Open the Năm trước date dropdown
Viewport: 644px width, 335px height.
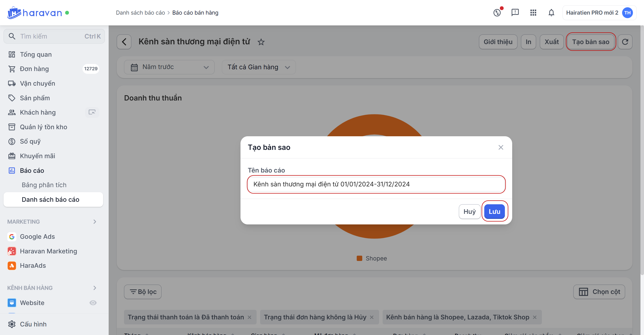click(169, 67)
